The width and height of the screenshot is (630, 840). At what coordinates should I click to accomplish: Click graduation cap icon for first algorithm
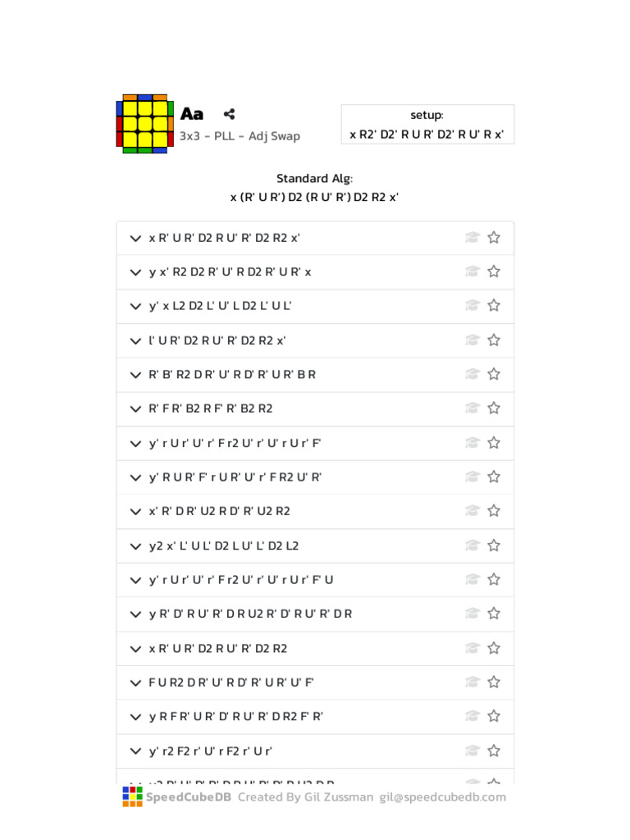pyautogui.click(x=472, y=238)
